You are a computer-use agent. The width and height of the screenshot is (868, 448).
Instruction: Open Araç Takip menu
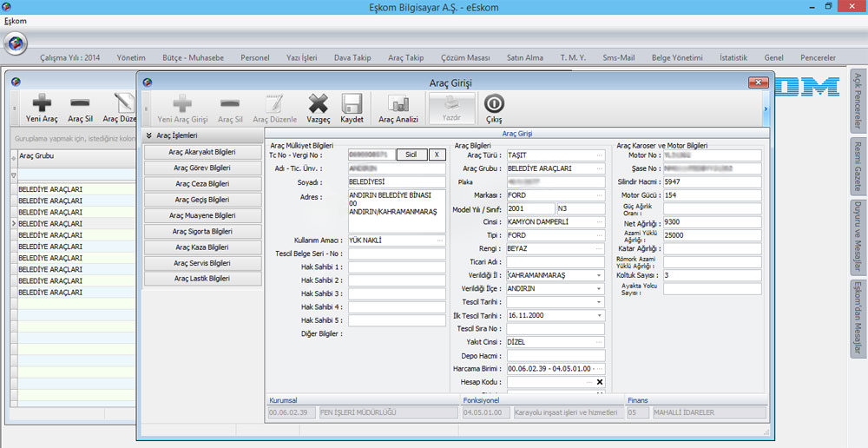tap(405, 57)
